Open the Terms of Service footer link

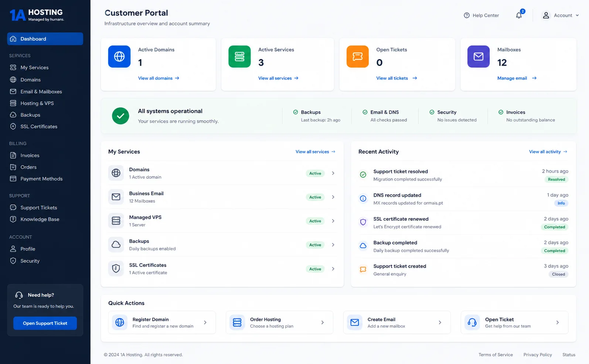(x=496, y=355)
